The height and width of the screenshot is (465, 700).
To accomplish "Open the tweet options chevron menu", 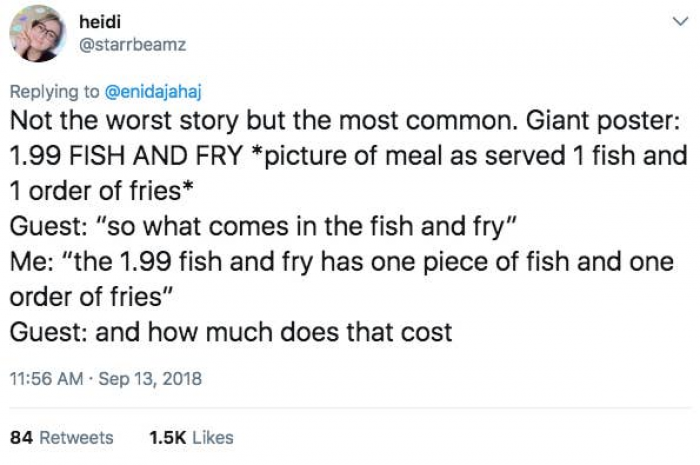I will 681,22.
